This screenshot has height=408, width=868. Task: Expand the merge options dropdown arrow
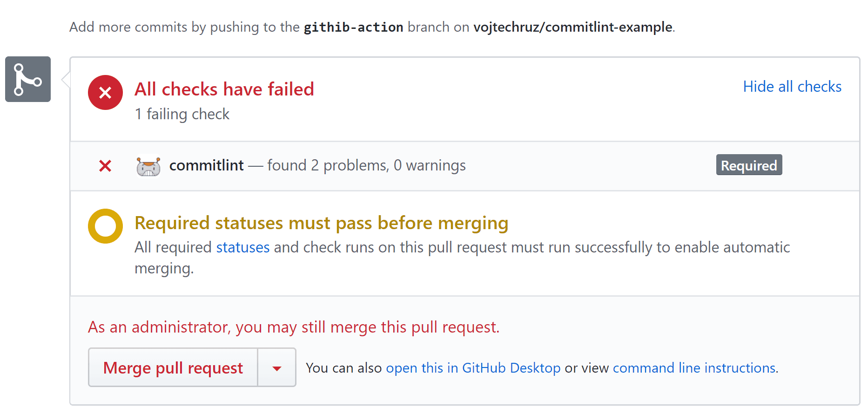coord(277,368)
